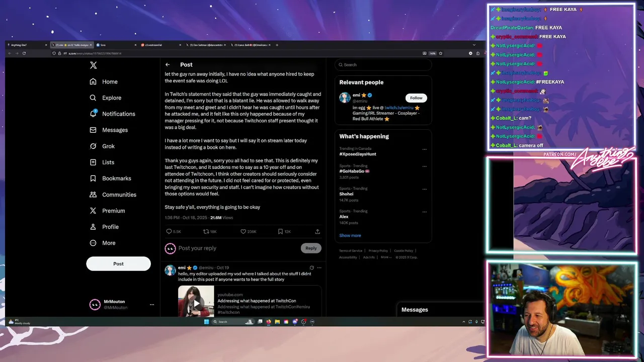Click emi avatar on Oct 19 reply
The width and height of the screenshot is (644, 362).
coord(170,270)
